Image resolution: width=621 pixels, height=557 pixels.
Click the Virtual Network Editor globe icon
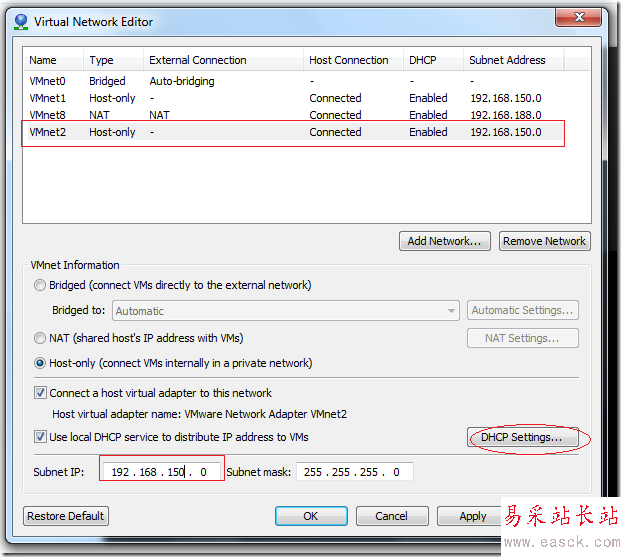click(x=21, y=22)
